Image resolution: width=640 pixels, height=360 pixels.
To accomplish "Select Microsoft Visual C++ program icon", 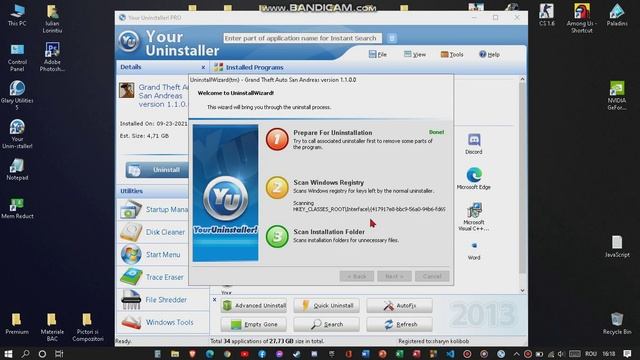I will pyautogui.click(x=473, y=217).
